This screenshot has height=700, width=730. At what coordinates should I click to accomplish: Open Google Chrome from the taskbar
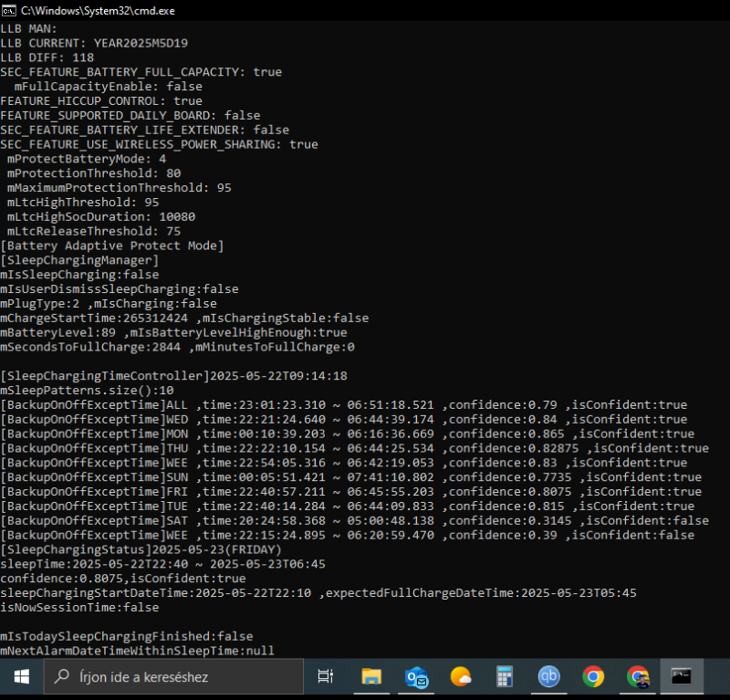pos(593,676)
